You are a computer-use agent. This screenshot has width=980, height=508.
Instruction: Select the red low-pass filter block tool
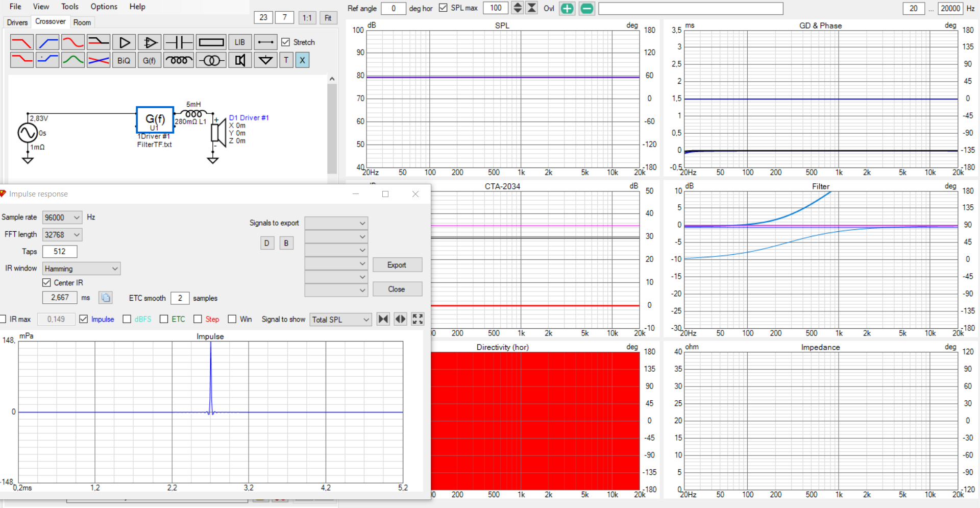coord(22,42)
